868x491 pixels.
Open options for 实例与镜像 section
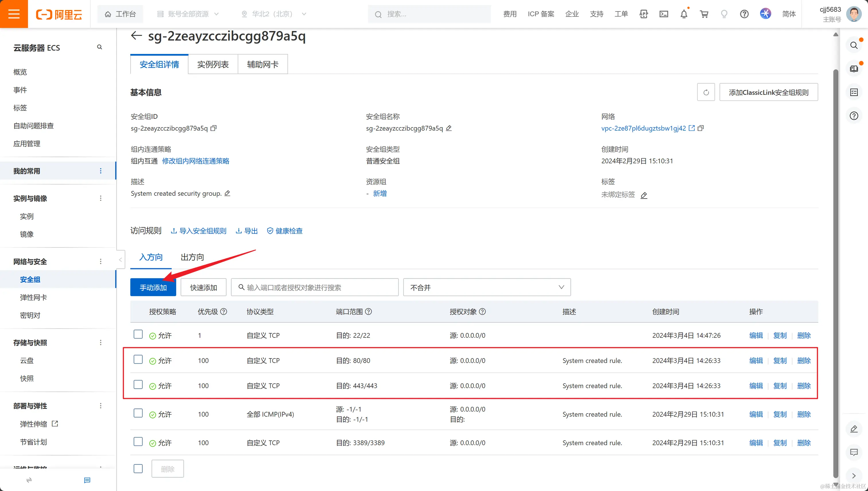(x=100, y=198)
